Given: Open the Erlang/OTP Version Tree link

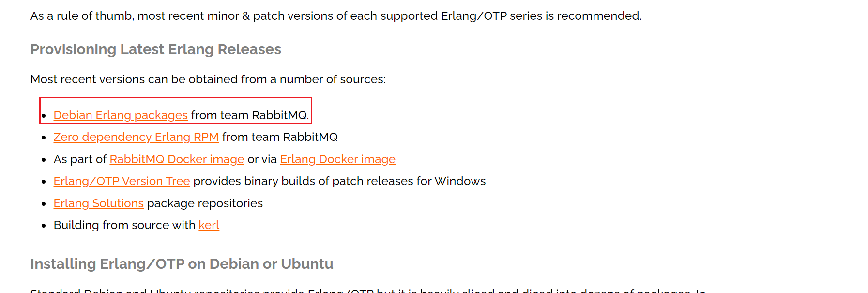Looking at the screenshot, I should (x=122, y=181).
